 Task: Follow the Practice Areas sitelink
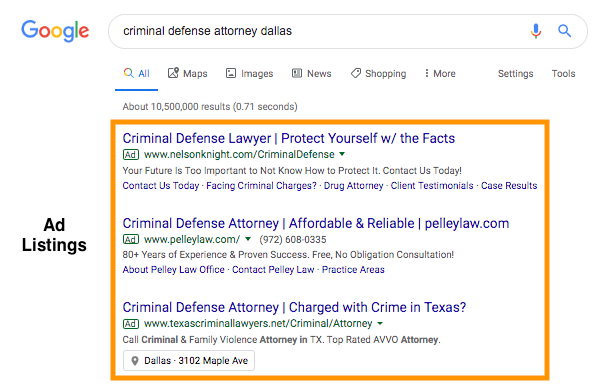pyautogui.click(x=353, y=270)
